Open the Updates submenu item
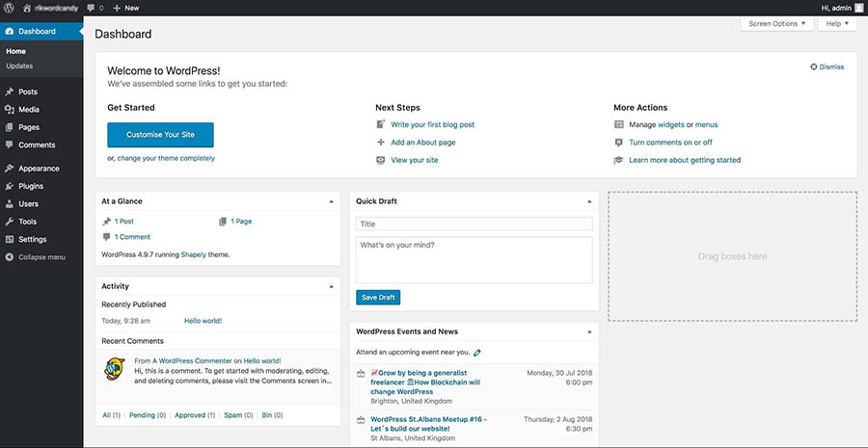The width and height of the screenshot is (868, 448). [19, 66]
